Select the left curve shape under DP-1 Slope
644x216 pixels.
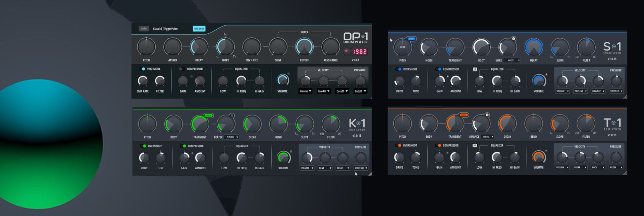tap(217, 56)
